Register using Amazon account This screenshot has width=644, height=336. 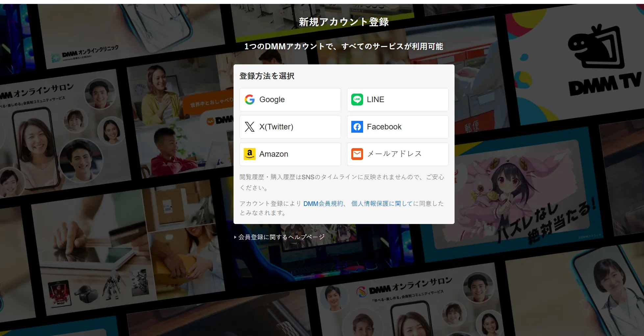290,154
